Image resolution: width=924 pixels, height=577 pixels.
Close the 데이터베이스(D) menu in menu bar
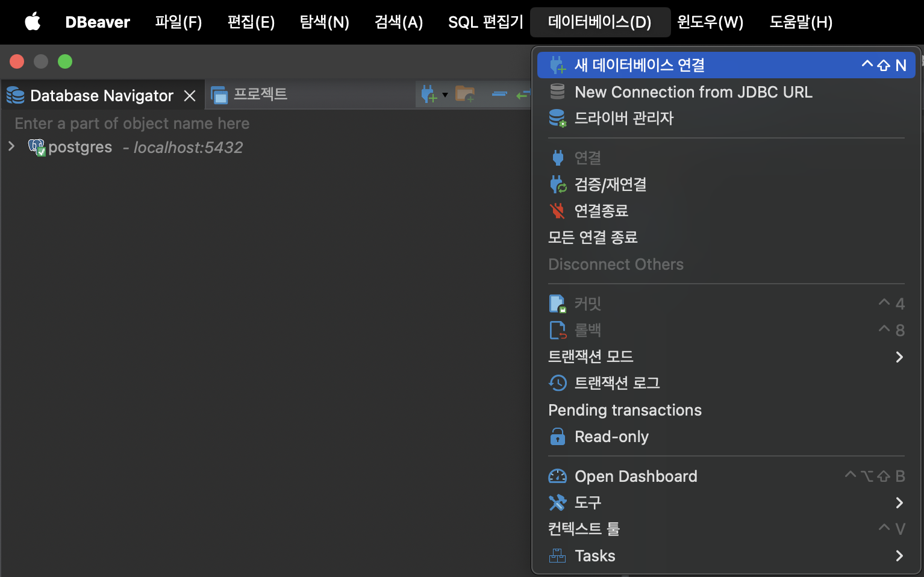[600, 22]
